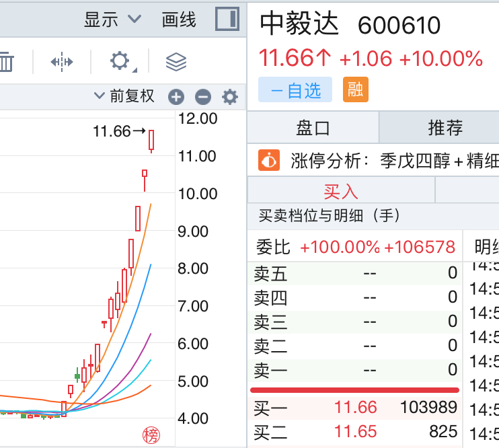Click 委比 value +100.00%
The image size is (499, 448).
click(340, 247)
